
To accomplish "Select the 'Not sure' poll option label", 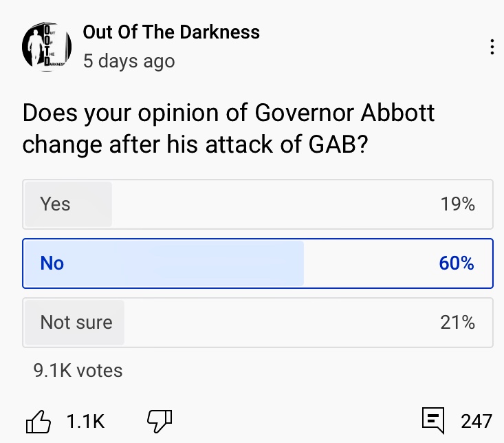I will tap(76, 322).
